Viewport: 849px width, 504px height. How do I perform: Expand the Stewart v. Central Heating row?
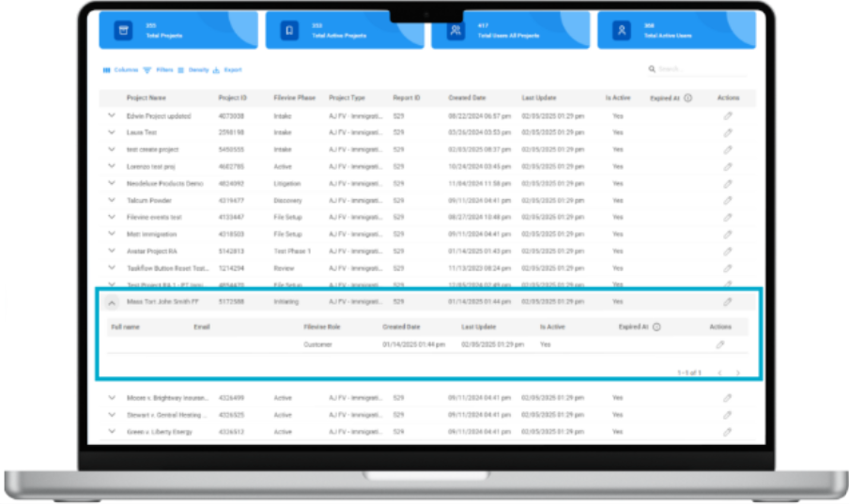(112, 414)
